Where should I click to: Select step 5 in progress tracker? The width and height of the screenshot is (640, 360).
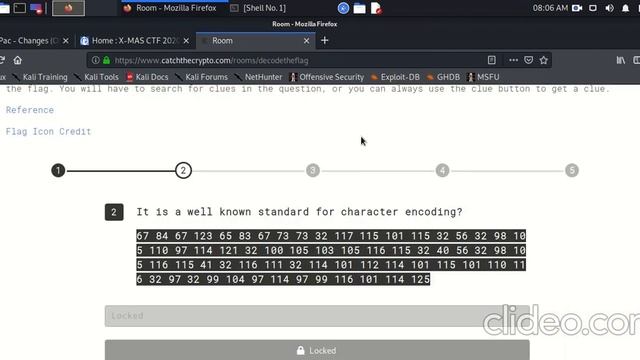[x=572, y=170]
